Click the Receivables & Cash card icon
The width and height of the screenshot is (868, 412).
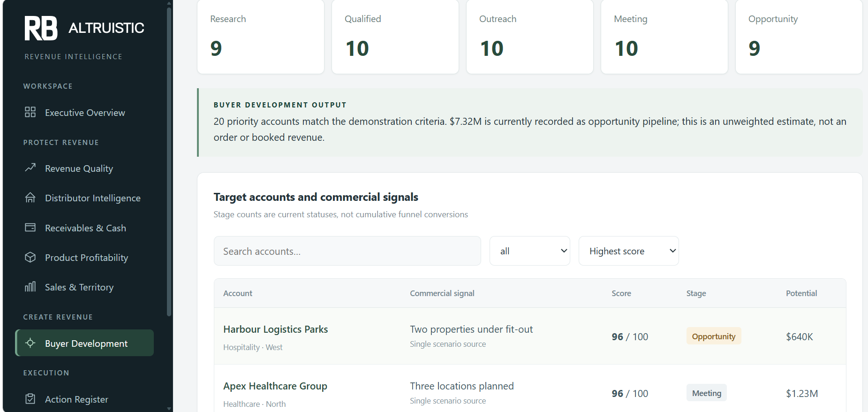pos(30,228)
